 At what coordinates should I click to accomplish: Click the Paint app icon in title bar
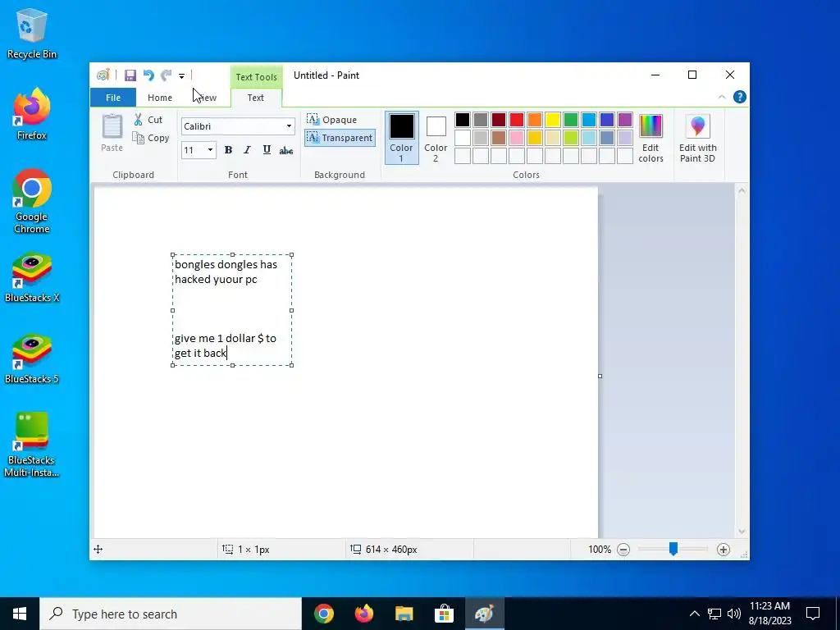[103, 75]
